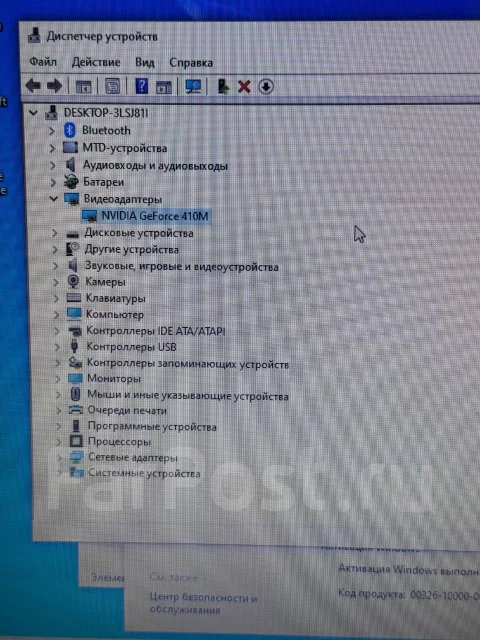
Task: Click the drive icon beside Дисковые устройства
Action: 72,234
